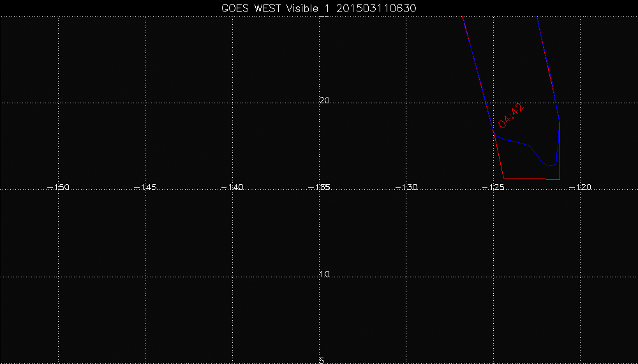Click the GOES WEST Visible title text
This screenshot has width=638, height=364.
(x=283, y=8)
